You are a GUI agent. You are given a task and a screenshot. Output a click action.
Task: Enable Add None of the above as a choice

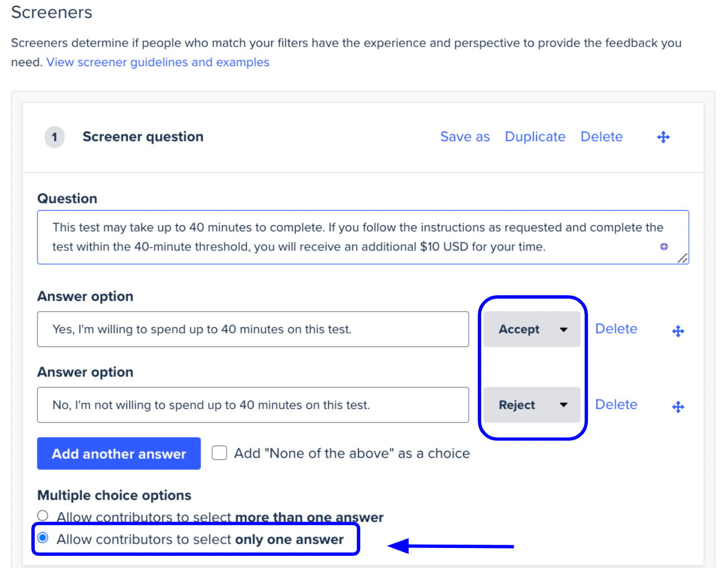219,453
